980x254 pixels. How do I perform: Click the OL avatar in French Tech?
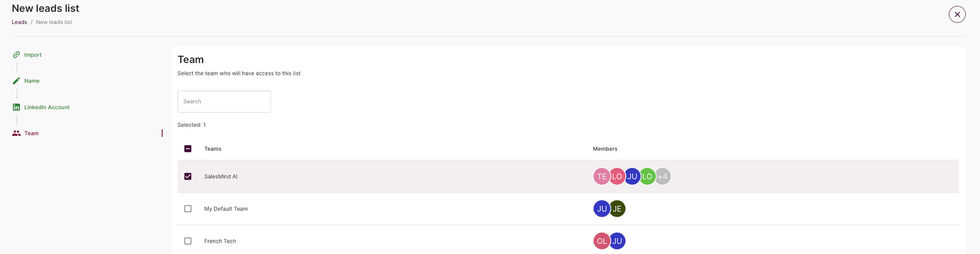[x=602, y=241]
